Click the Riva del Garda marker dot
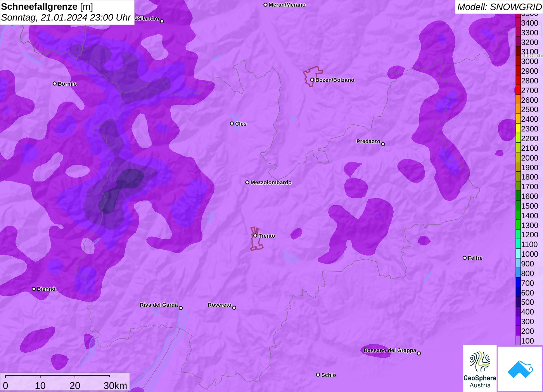Image resolution: width=543 pixels, height=392 pixels. click(181, 308)
